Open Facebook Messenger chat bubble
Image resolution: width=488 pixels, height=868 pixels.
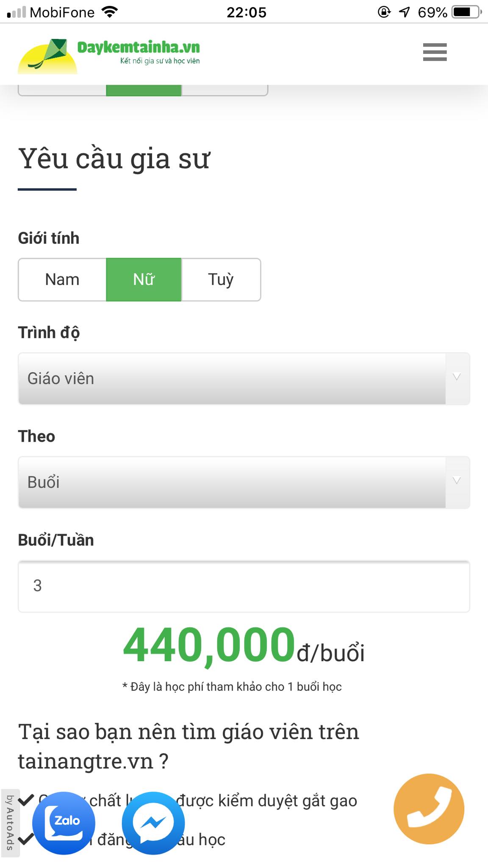point(152,822)
